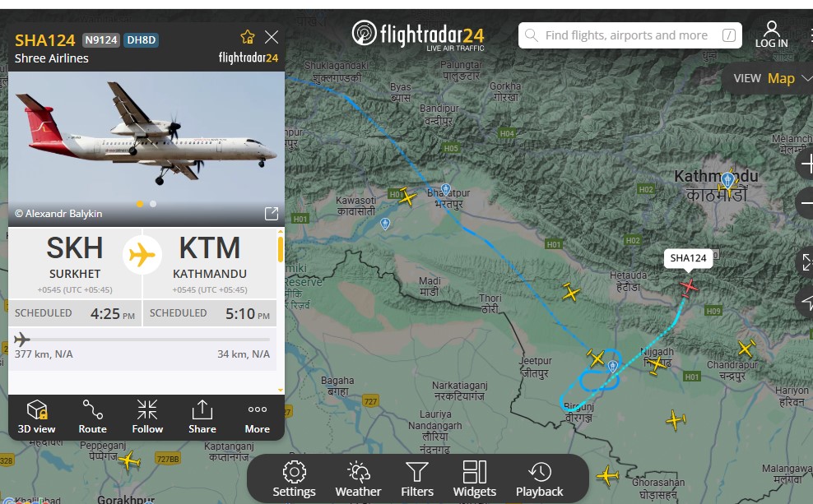Open the Filters panel
The width and height of the screenshot is (813, 504).
click(x=417, y=479)
